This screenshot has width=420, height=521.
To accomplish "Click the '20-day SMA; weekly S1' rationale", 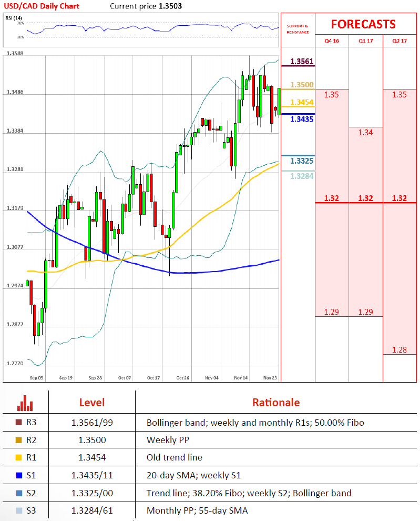I will click(193, 476).
